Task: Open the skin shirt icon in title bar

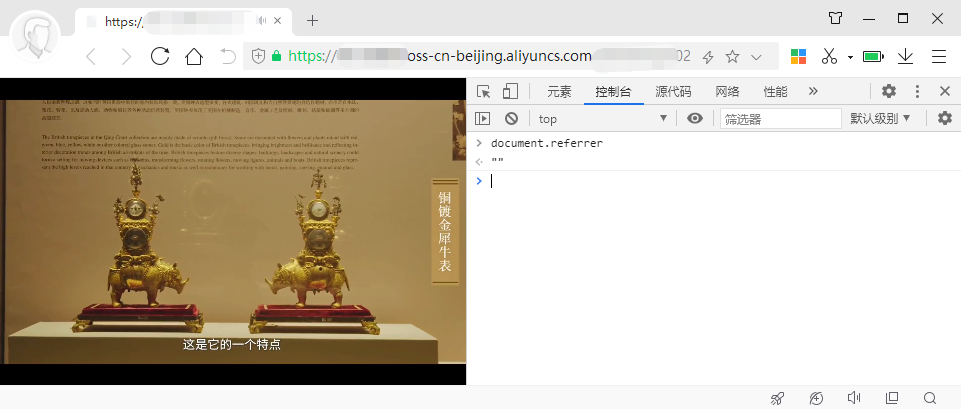Action: (835, 18)
